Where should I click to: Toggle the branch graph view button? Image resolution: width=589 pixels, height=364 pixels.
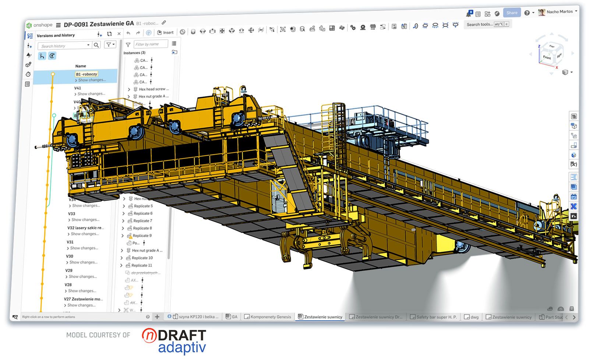pos(42,56)
